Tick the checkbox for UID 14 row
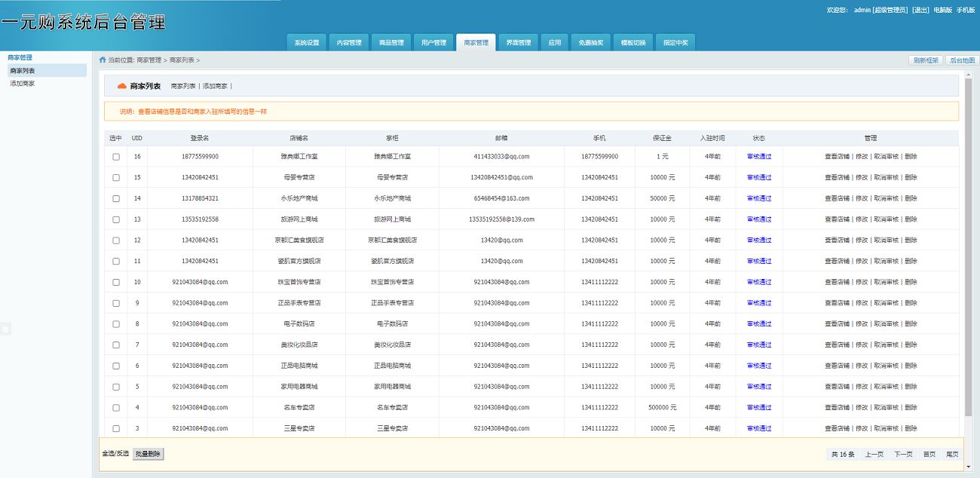 pyautogui.click(x=116, y=199)
